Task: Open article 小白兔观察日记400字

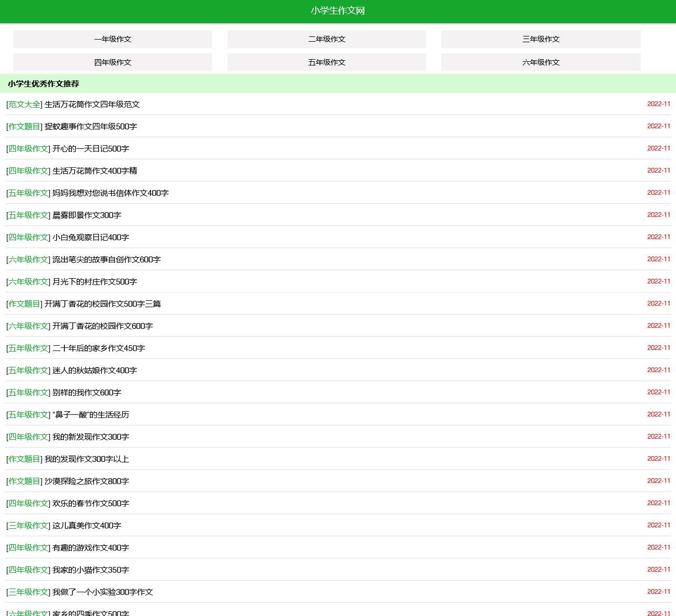Action: (x=91, y=238)
